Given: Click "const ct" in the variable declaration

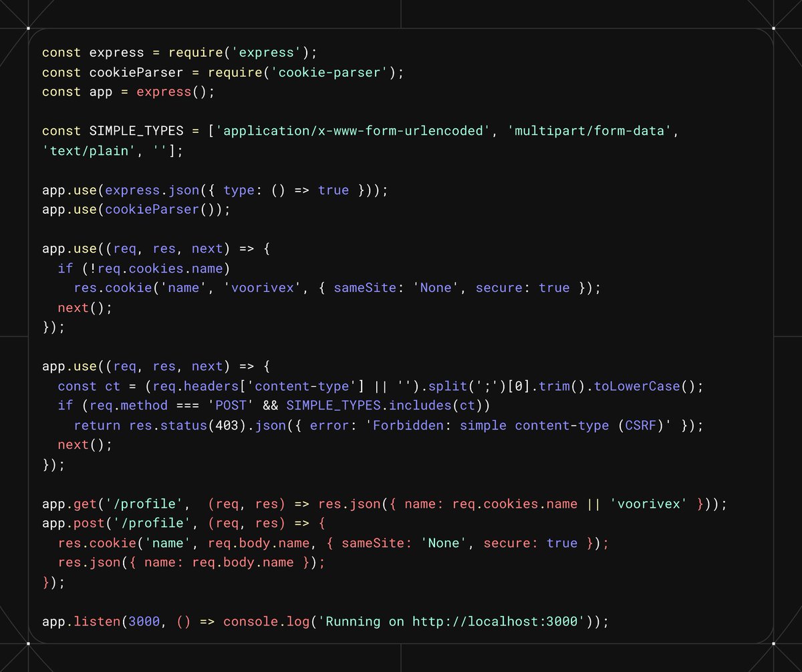Looking at the screenshot, I should coord(89,386).
